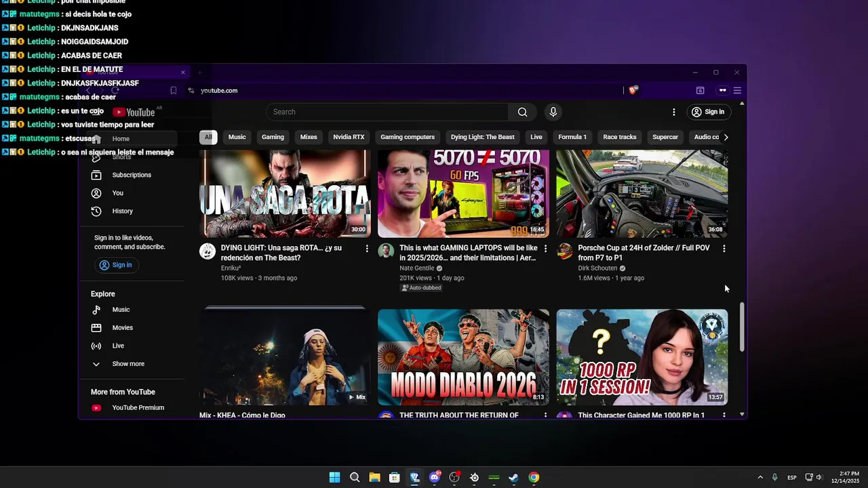Open Brave Leo glasses icon in toolbar

pyautogui.click(x=723, y=90)
